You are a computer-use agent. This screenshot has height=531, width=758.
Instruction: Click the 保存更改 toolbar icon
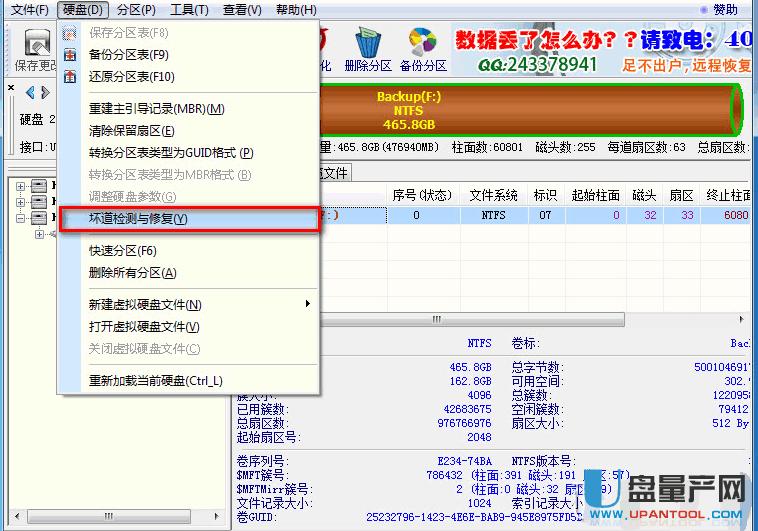click(x=37, y=45)
